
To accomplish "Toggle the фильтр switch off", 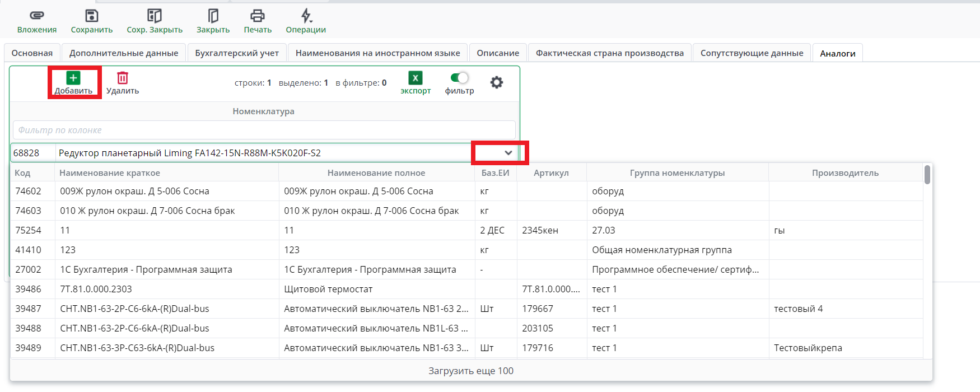I will click(x=459, y=78).
